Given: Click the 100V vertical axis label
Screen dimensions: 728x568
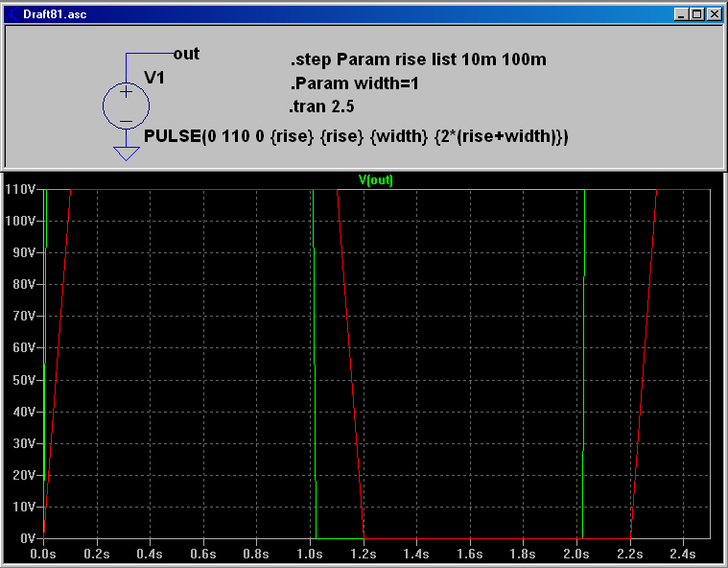Looking at the screenshot, I should click(20, 221).
